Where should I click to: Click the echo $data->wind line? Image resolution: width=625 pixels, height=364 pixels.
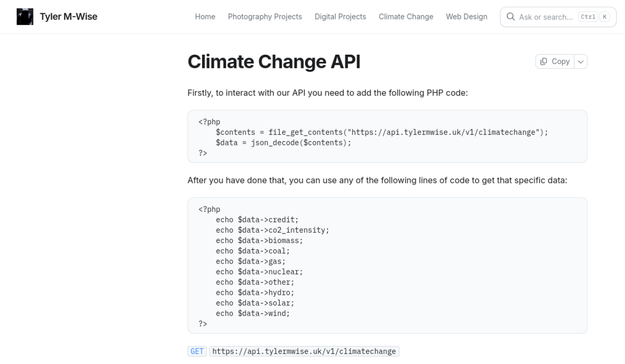[253, 313]
